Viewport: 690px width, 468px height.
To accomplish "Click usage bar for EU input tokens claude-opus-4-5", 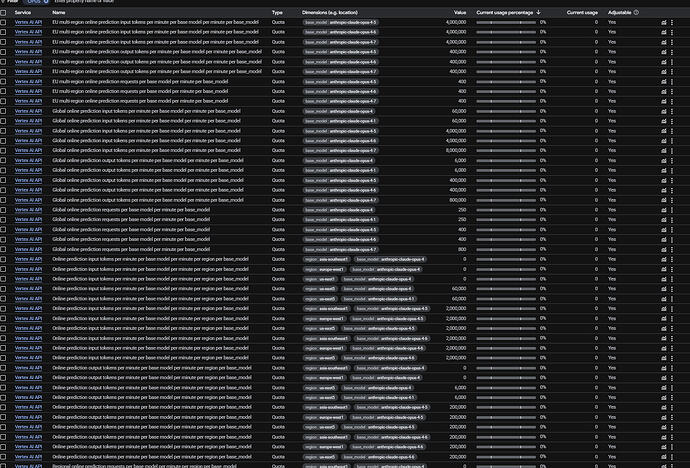I will tap(506, 22).
